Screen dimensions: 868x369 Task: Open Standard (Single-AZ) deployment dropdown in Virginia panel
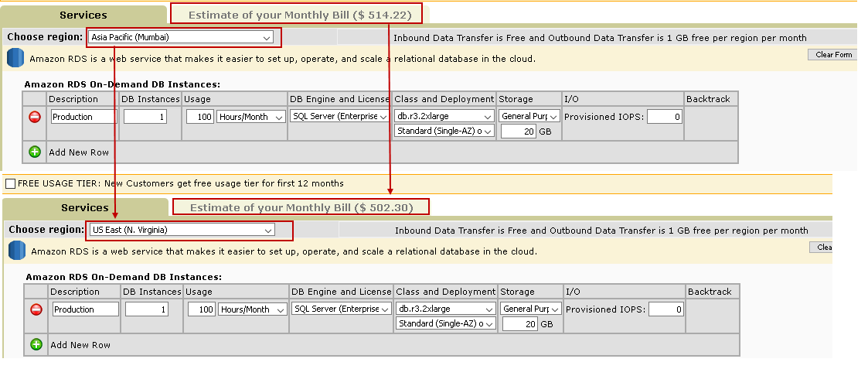click(x=445, y=324)
